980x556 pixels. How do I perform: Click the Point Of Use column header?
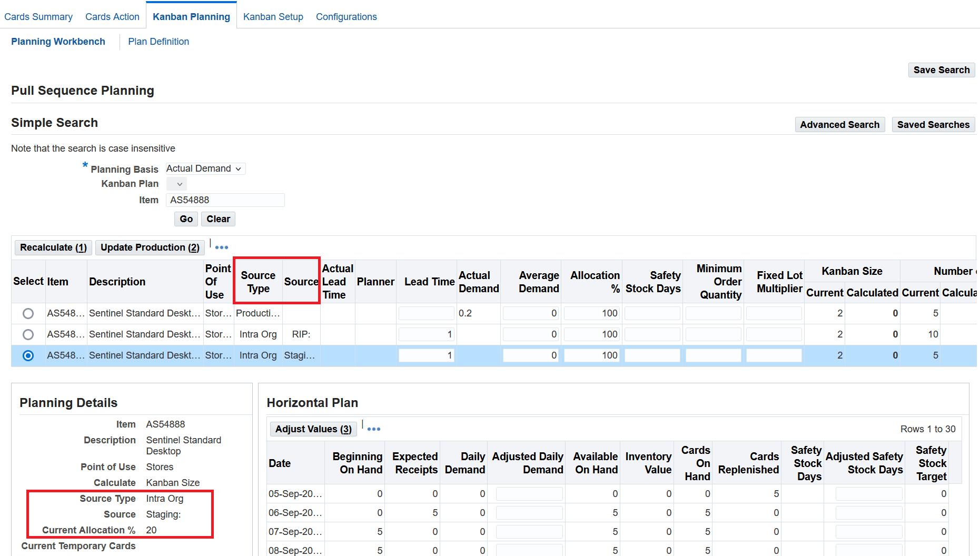[218, 282]
